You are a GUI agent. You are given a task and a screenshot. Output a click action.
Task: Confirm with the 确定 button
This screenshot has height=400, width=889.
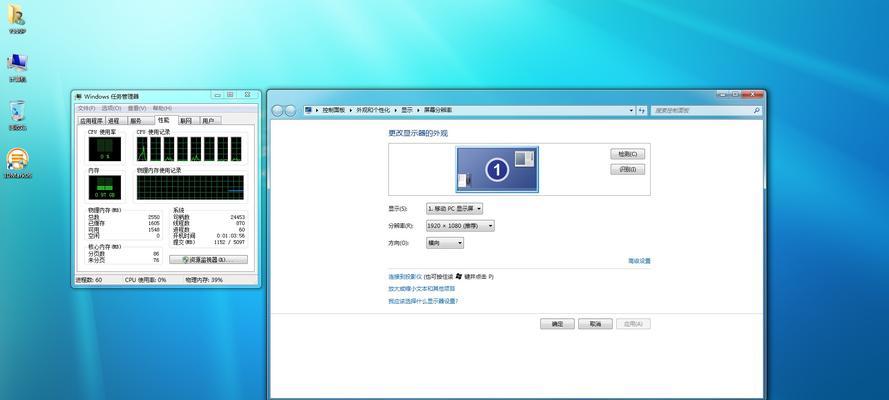557,324
